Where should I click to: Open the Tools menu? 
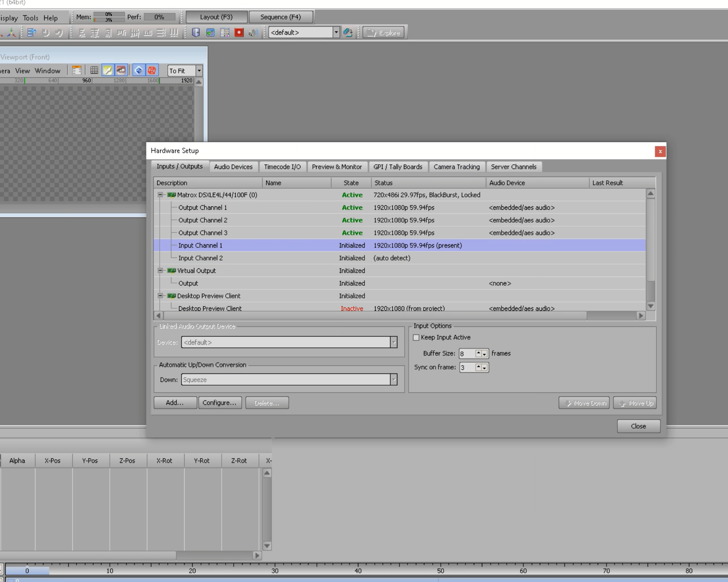click(30, 18)
